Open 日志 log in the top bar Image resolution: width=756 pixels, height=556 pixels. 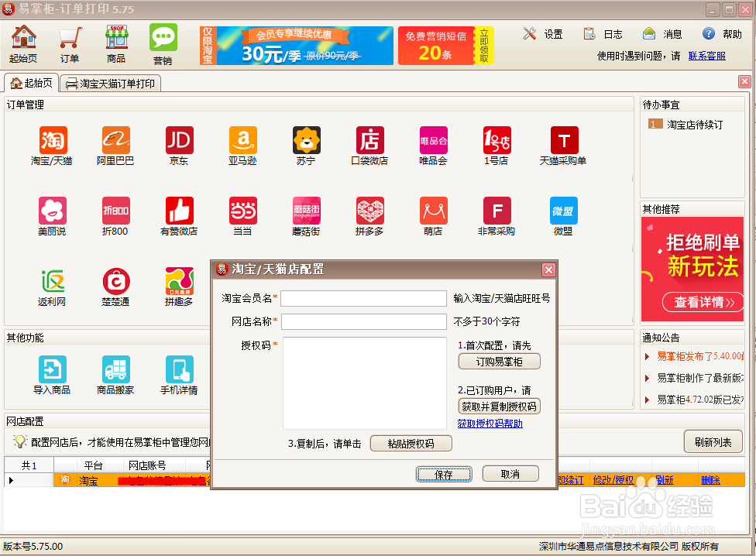coord(603,34)
